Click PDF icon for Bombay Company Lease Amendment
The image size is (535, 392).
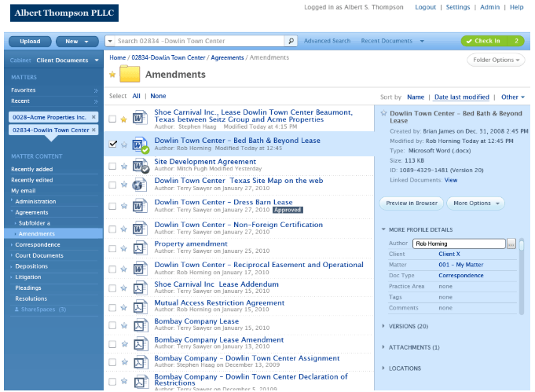140,344
